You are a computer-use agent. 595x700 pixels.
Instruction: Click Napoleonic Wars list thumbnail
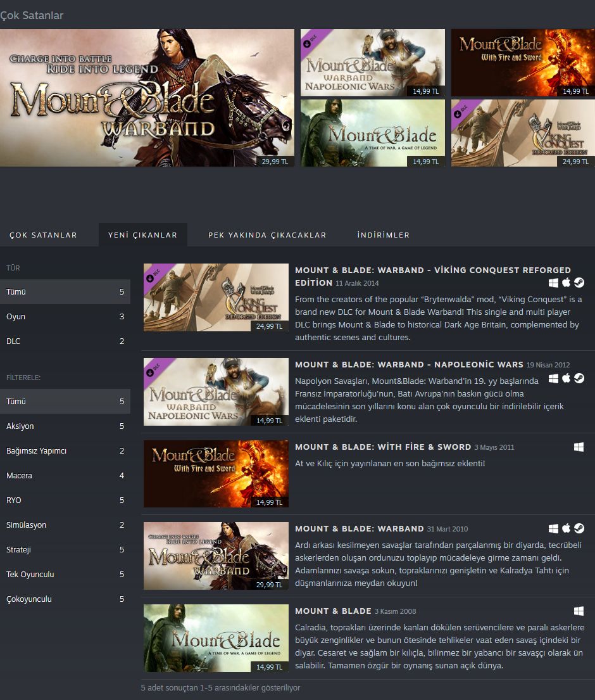(216, 391)
